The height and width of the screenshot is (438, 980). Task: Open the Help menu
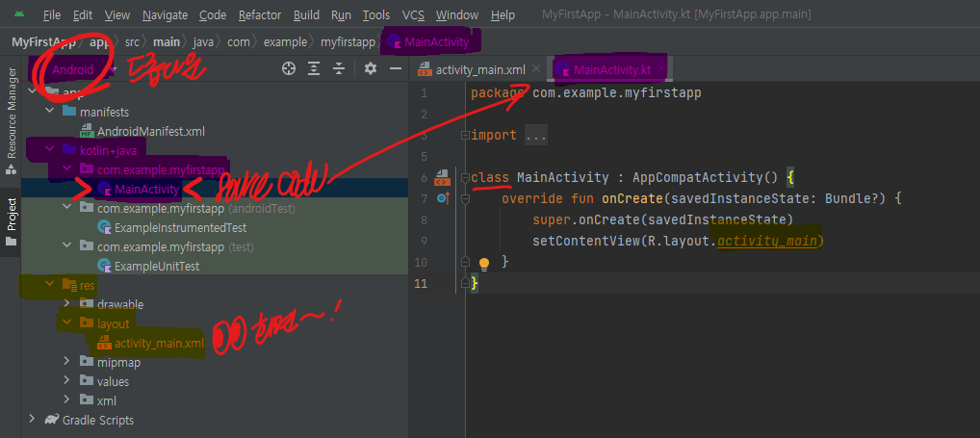coord(503,15)
